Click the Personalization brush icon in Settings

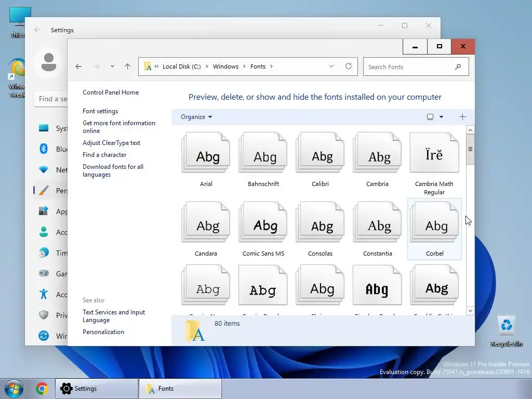tap(44, 190)
